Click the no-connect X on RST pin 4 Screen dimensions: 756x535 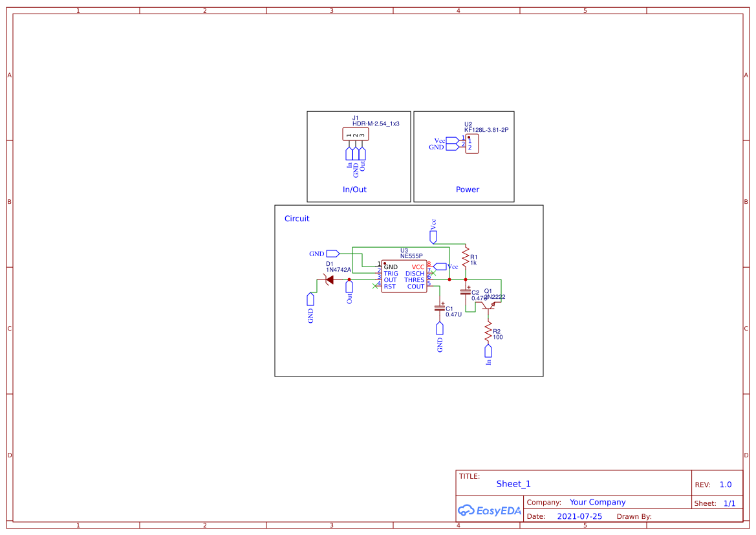374,287
